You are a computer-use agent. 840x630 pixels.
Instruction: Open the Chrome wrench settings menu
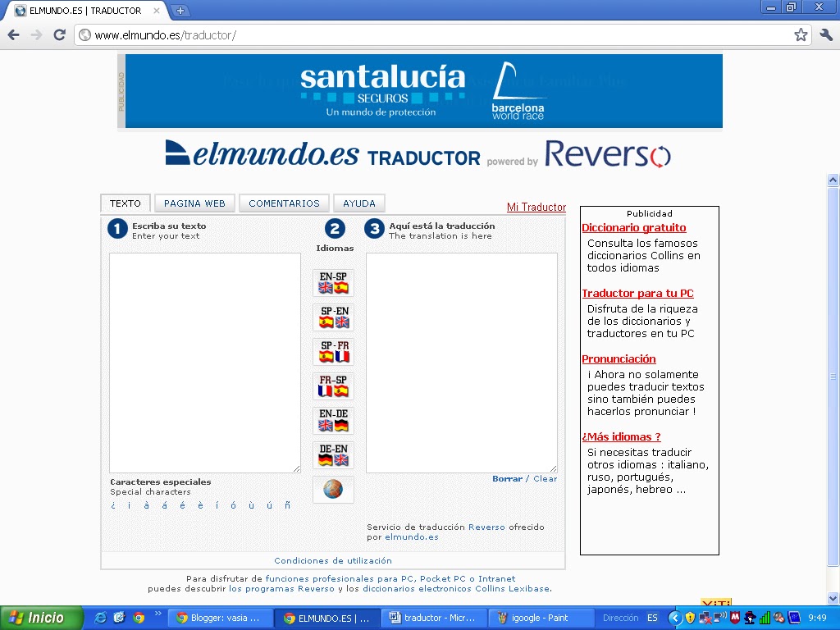click(x=826, y=34)
